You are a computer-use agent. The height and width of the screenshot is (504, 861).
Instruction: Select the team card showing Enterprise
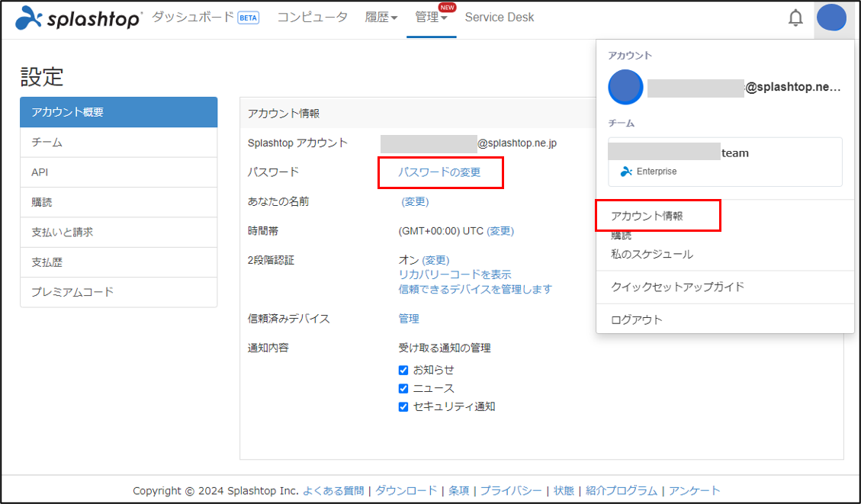click(724, 162)
